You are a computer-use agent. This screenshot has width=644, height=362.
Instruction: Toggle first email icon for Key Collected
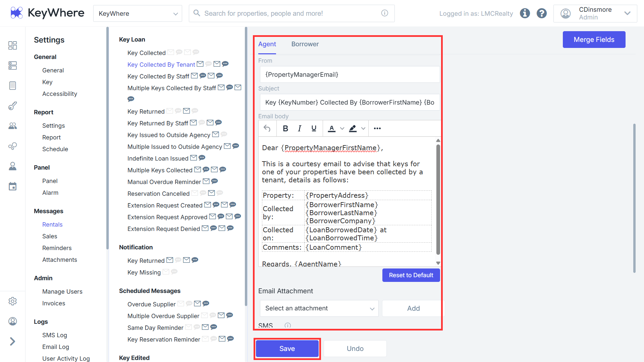(171, 52)
